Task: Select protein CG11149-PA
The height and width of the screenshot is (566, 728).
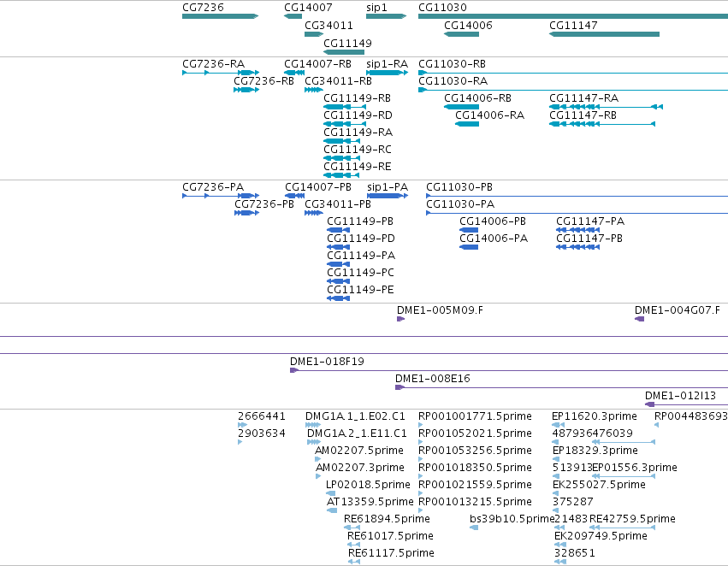Action: click(339, 264)
